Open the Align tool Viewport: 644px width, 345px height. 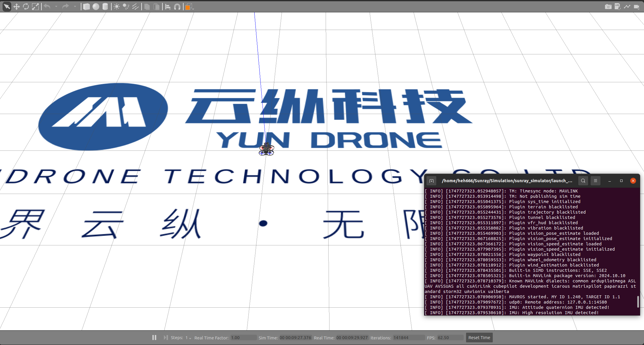click(168, 6)
